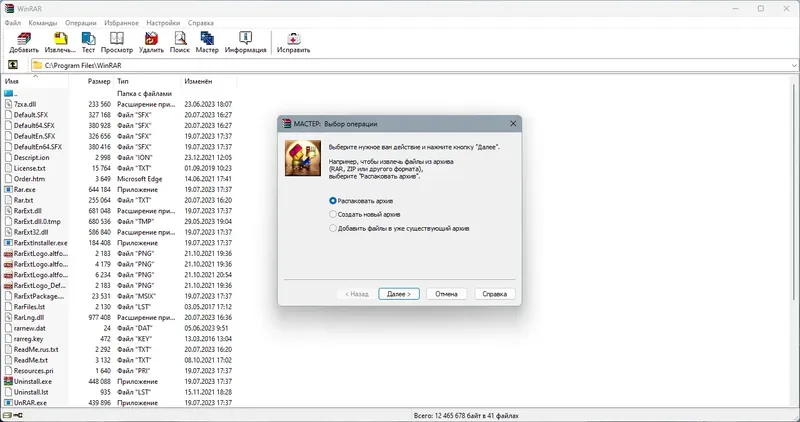This screenshot has height=422, width=800.
Task: Expand the address bar path dropdown
Action: point(794,65)
